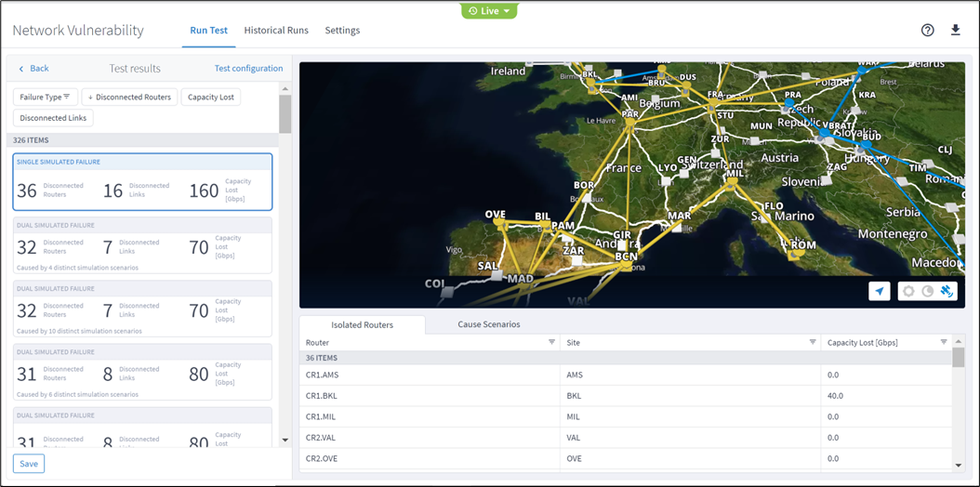Click the results list scrollbar thumb
The height and width of the screenshot is (487, 980).
pos(285,113)
